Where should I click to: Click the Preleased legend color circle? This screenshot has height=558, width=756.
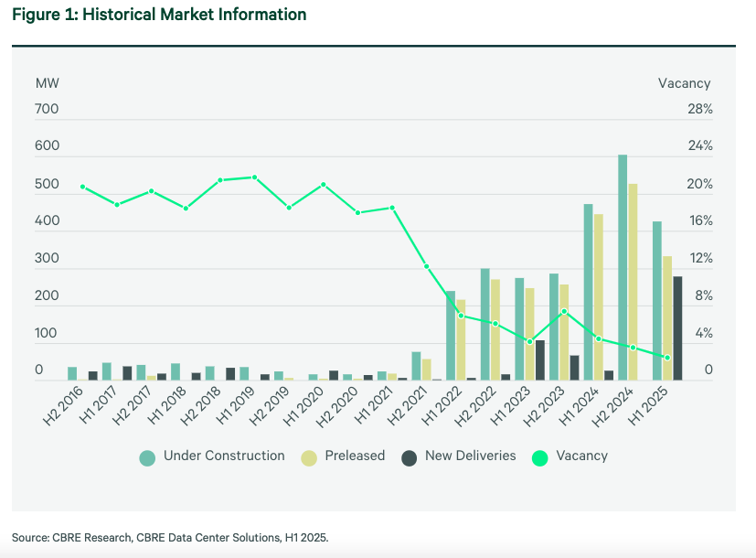[x=309, y=457]
